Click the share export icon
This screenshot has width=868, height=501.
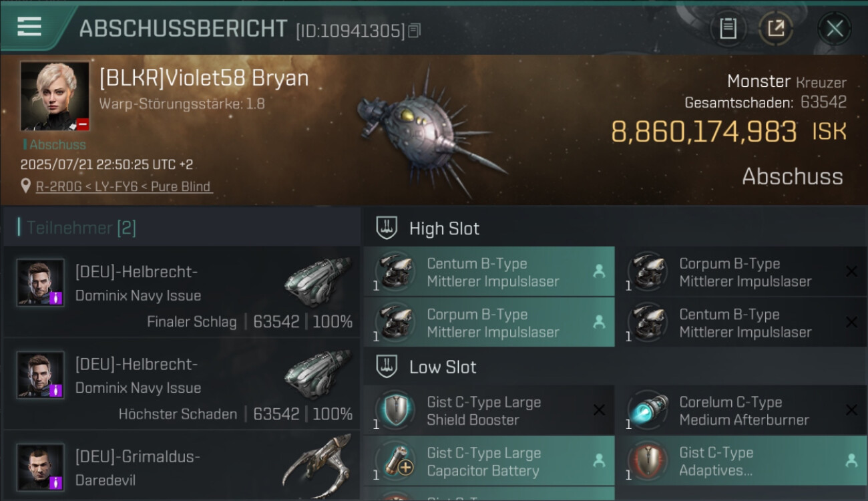tap(776, 28)
